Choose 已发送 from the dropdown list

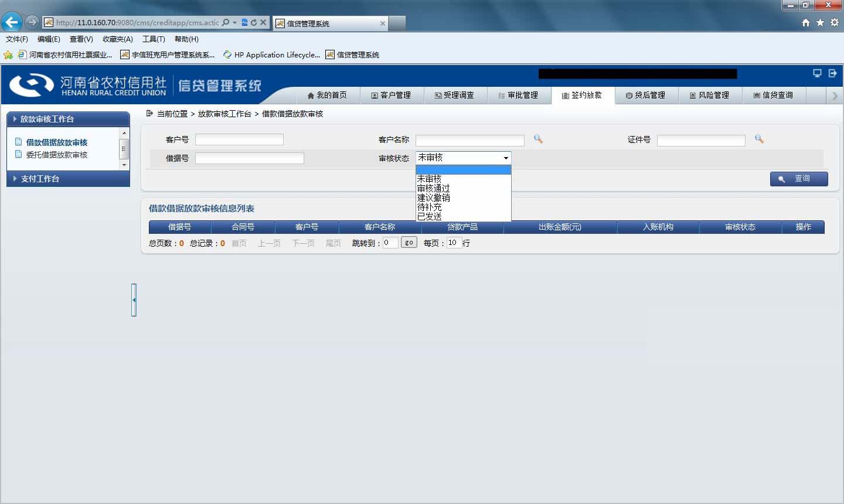point(464,217)
